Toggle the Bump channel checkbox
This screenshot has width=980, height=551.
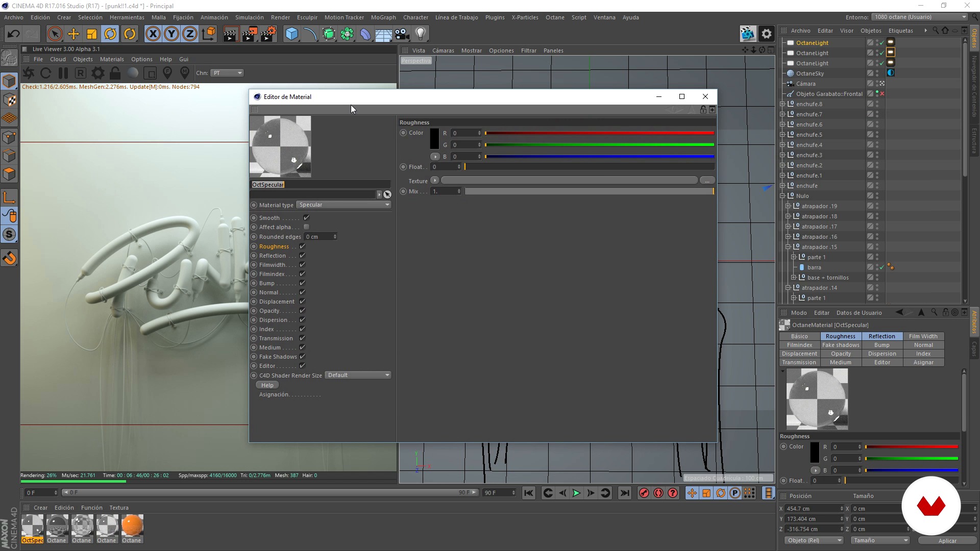tap(302, 283)
